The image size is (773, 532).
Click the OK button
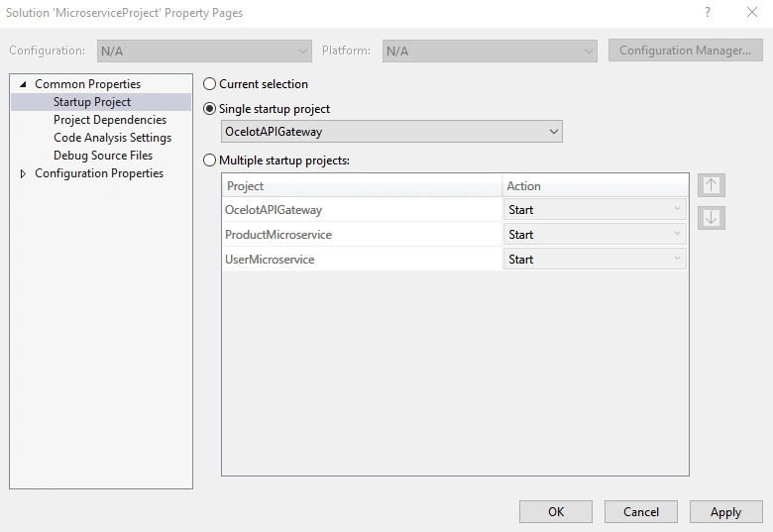[556, 512]
